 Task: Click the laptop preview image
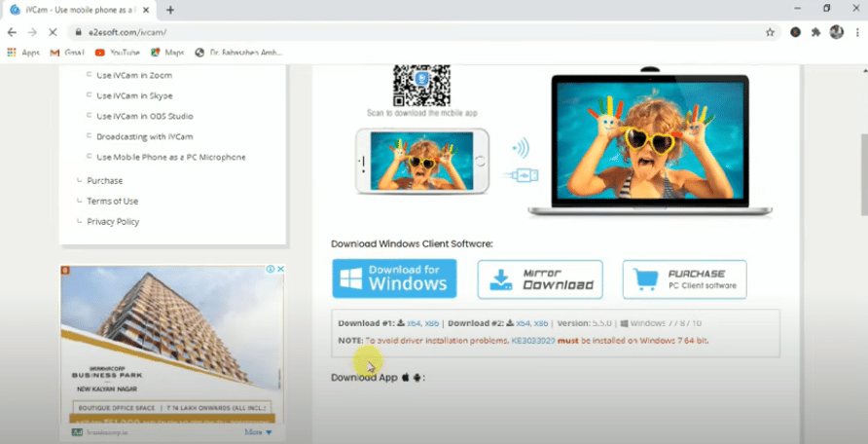click(x=650, y=144)
